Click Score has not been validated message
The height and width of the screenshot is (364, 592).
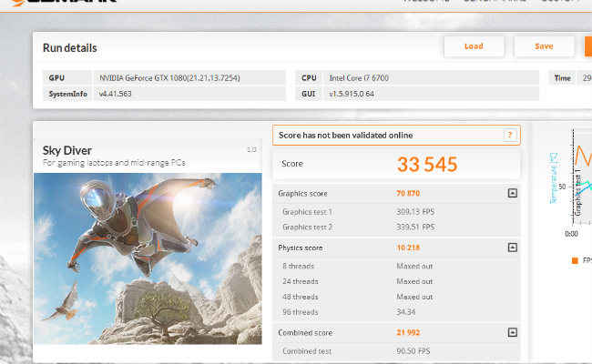point(345,135)
